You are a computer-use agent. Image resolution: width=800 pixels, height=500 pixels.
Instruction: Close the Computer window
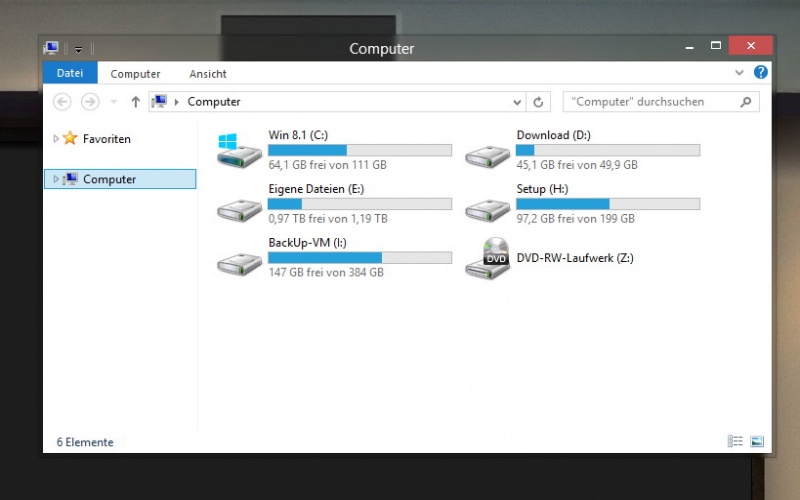point(751,46)
